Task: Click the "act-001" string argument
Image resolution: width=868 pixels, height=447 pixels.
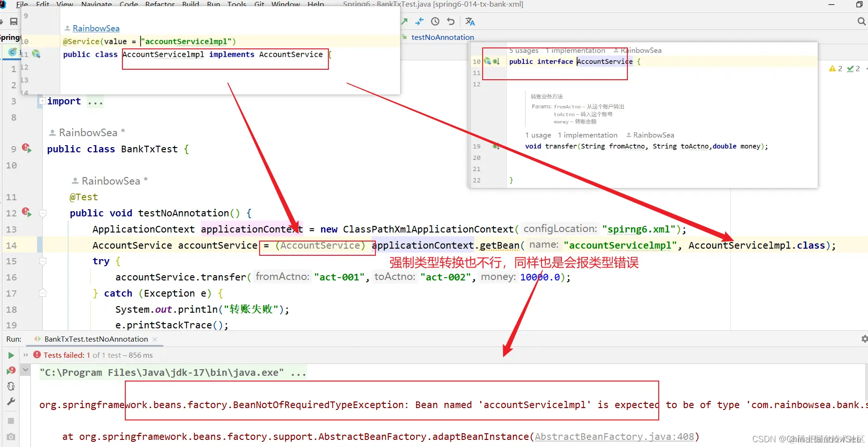Action: point(339,277)
